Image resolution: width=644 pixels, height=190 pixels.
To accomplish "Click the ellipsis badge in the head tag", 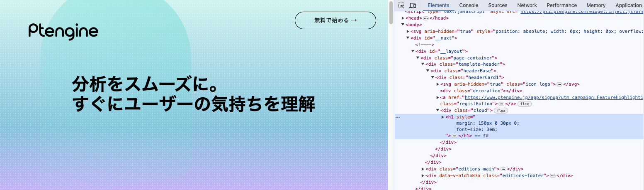I will coord(426,18).
